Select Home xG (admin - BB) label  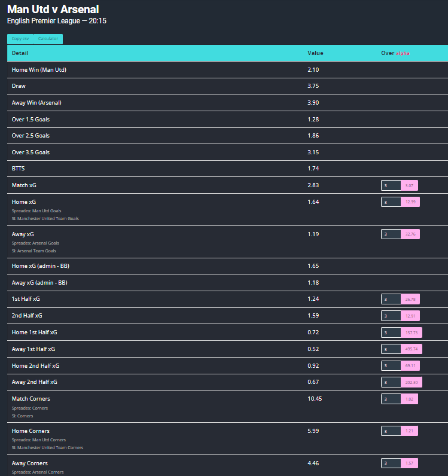click(x=41, y=266)
